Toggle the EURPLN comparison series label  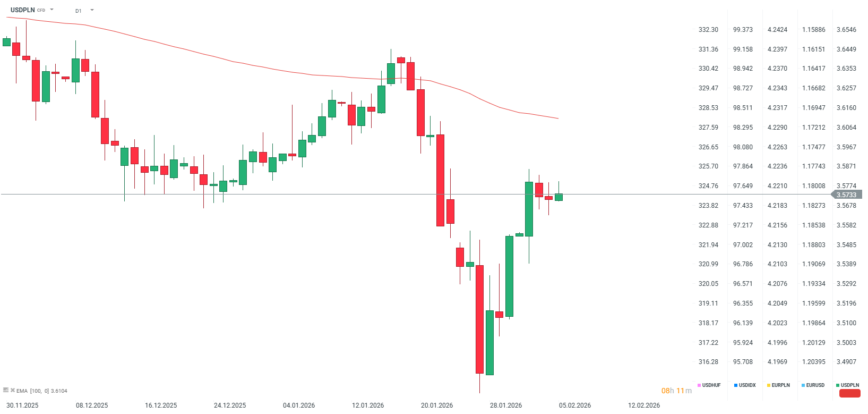point(780,385)
